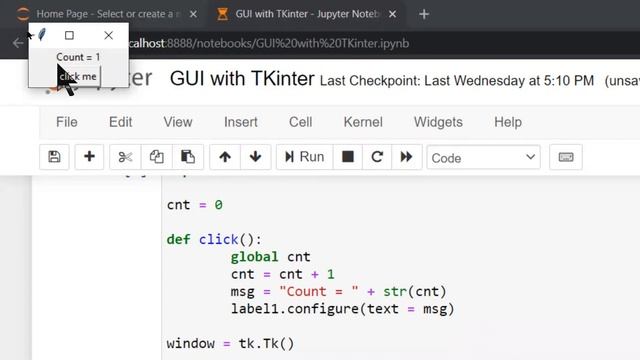The height and width of the screenshot is (360, 640).
Task: Click the msg = "Count = " code line
Action: [x=338, y=291]
